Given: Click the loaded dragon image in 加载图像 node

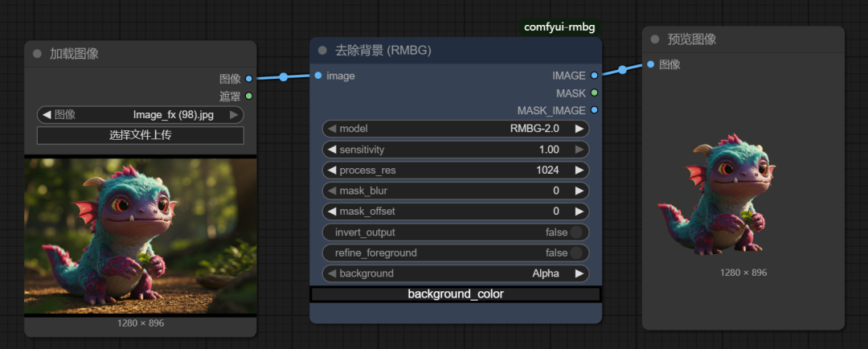Looking at the screenshot, I should (x=140, y=236).
